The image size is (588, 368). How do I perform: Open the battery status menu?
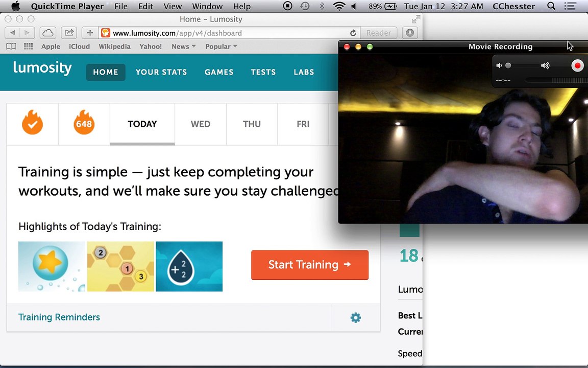pyautogui.click(x=382, y=6)
